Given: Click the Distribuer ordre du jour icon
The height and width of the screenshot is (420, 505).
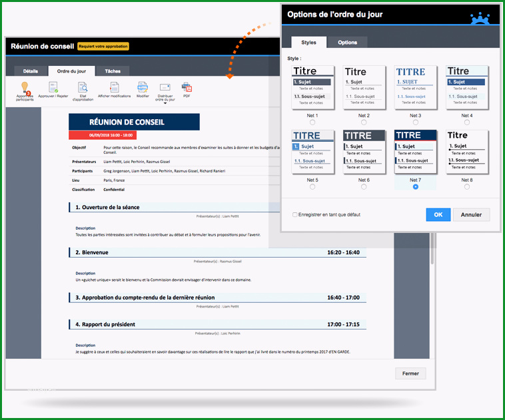Looking at the screenshot, I should 165,88.
